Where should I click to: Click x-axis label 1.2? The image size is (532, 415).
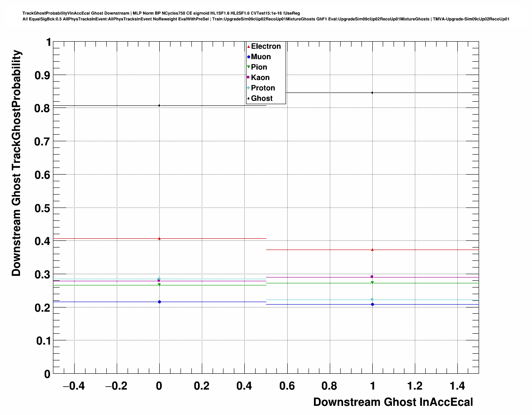pos(415,386)
